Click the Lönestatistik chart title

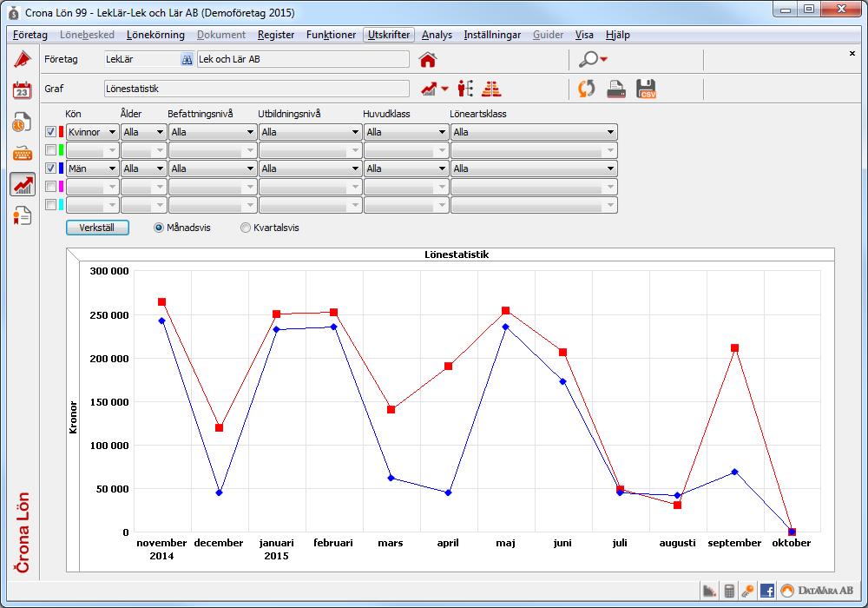pyautogui.click(x=457, y=254)
